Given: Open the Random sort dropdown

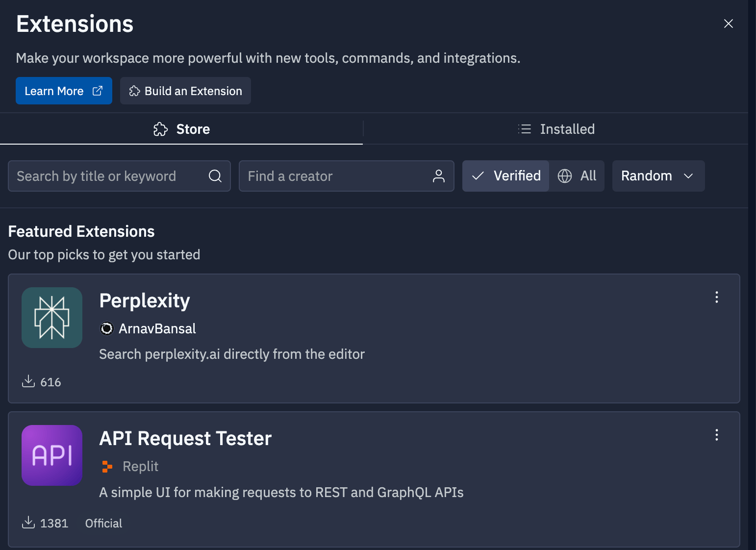Looking at the screenshot, I should coord(658,176).
